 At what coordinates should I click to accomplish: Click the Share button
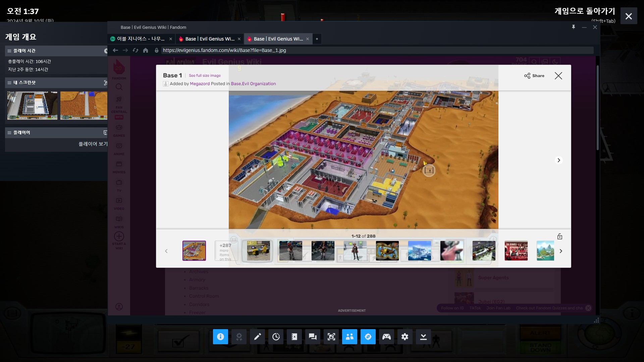point(534,76)
